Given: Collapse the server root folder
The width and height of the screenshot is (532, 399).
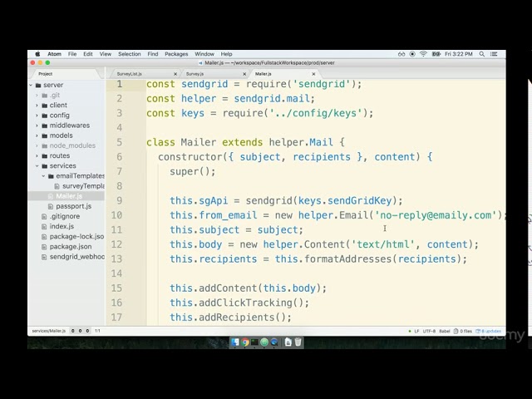Looking at the screenshot, I should pyautogui.click(x=31, y=85).
